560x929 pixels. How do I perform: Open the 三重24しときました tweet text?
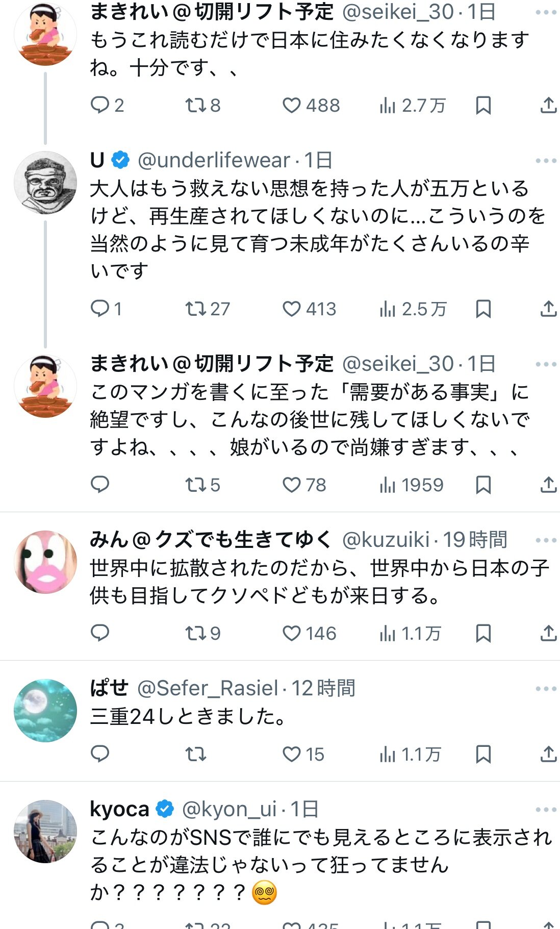click(x=188, y=717)
